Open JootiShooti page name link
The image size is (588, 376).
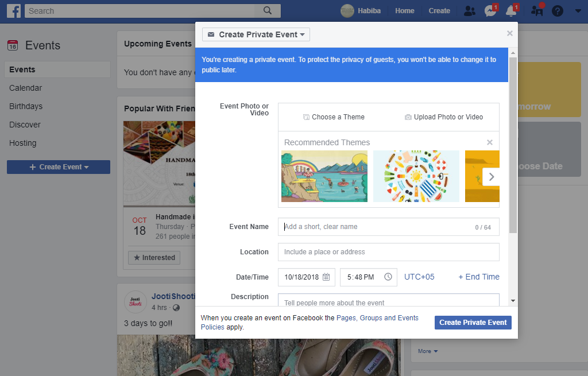[x=173, y=296]
